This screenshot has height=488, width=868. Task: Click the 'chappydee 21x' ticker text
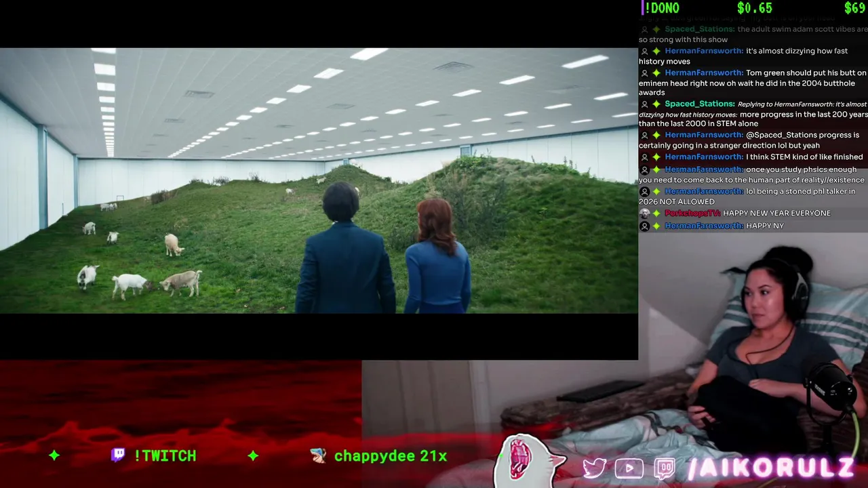pos(391,456)
